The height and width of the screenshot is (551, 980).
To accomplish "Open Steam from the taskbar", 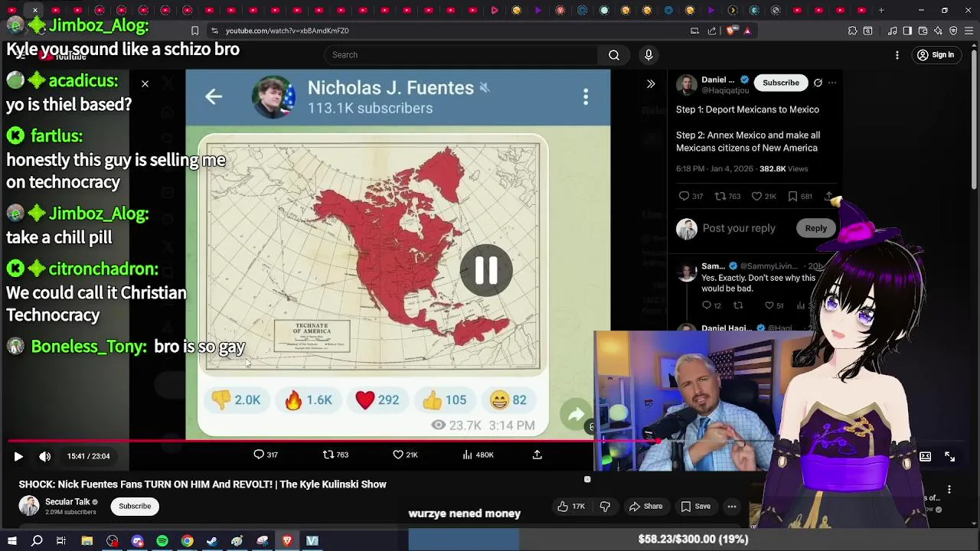I will click(212, 541).
